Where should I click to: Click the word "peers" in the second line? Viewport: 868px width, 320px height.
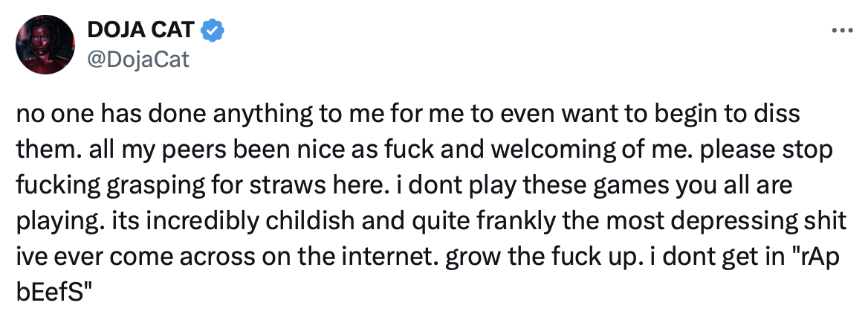(x=178, y=150)
